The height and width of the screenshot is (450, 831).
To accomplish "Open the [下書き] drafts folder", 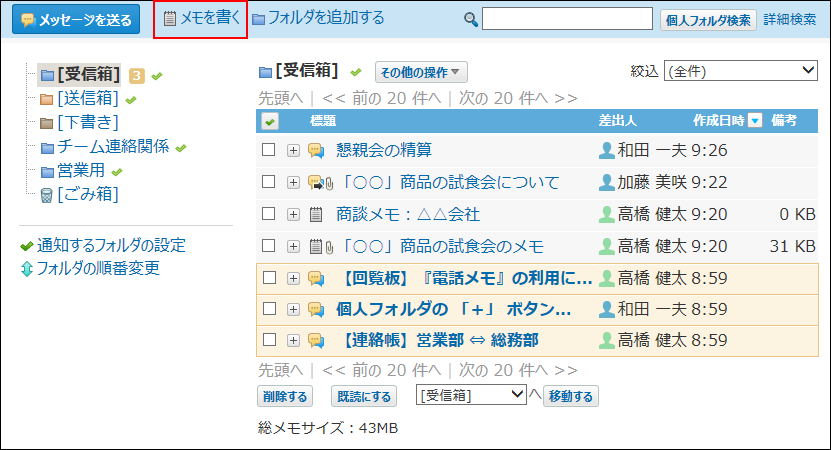I will 88,122.
